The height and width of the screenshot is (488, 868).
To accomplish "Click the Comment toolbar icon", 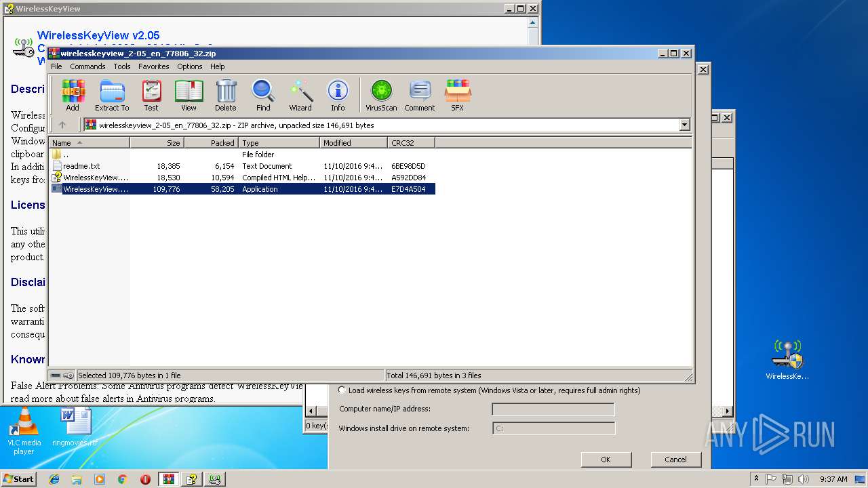I will tap(420, 95).
